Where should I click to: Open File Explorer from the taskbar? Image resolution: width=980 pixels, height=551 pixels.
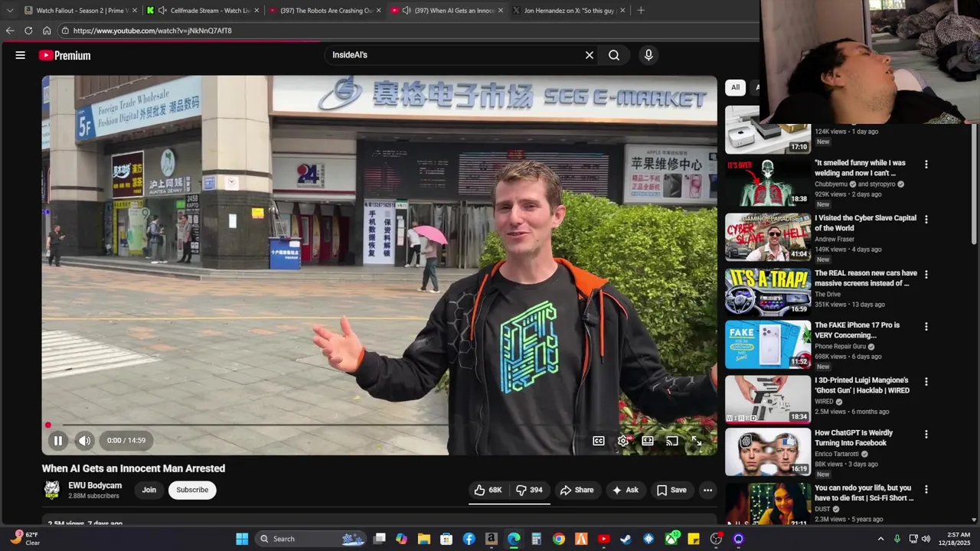tap(424, 539)
